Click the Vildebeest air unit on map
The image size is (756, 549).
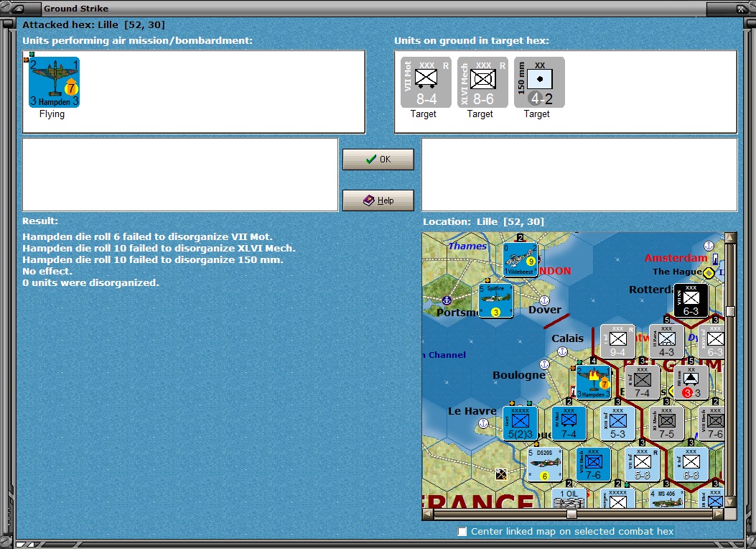521,259
